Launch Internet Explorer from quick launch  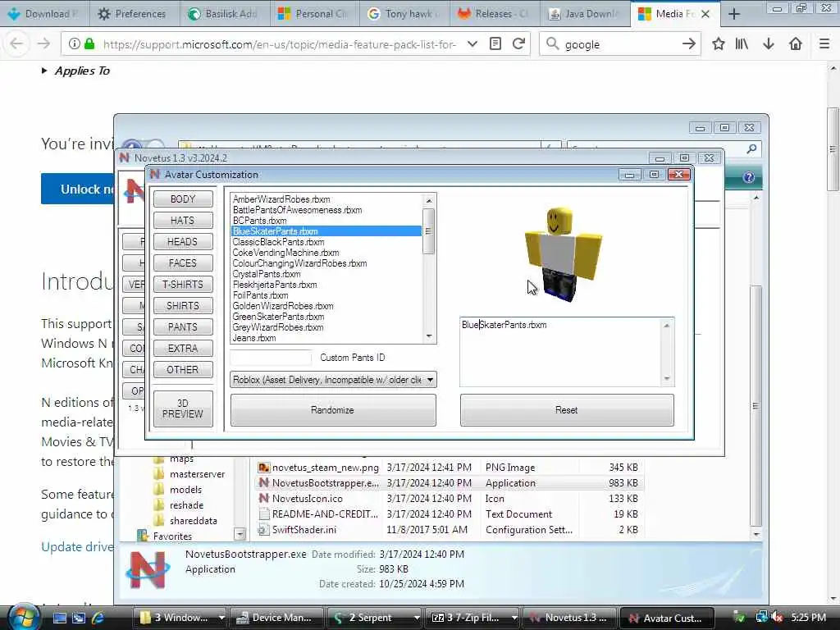pyautogui.click(x=98, y=618)
